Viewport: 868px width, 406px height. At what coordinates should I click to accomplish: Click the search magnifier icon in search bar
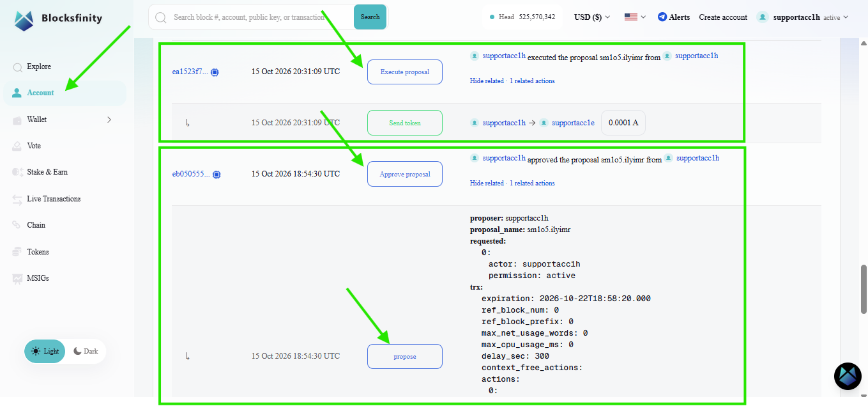tap(161, 17)
